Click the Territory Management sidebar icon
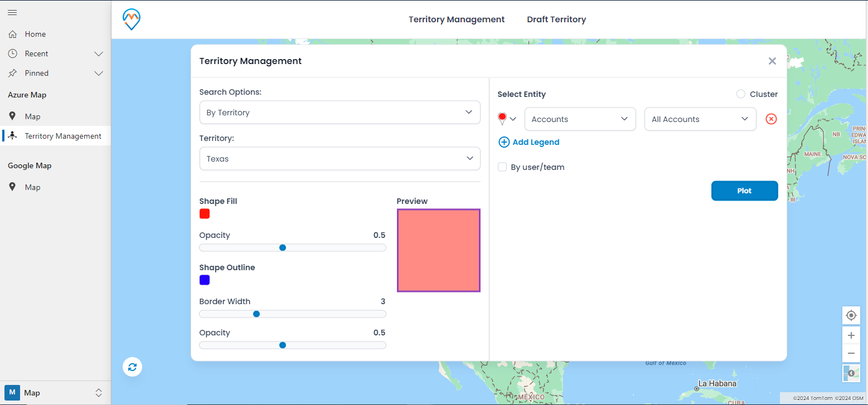Viewport: 868px width, 405px height. coord(12,136)
